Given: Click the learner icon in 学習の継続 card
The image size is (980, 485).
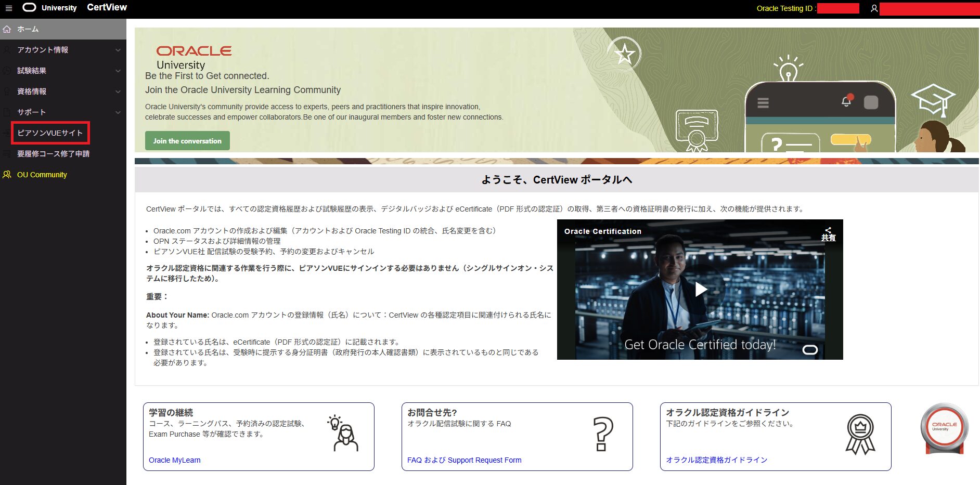Looking at the screenshot, I should pos(343,433).
